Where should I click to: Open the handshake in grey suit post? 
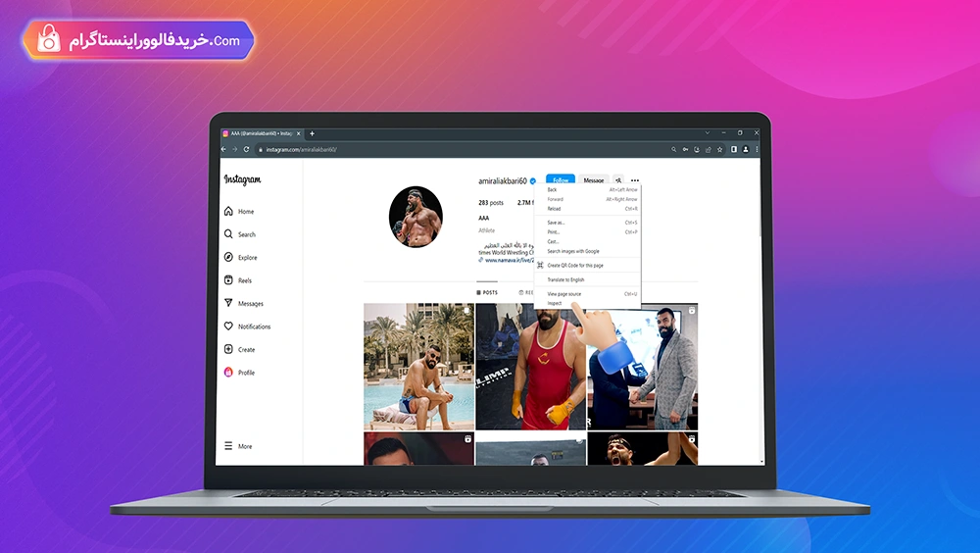point(643,367)
